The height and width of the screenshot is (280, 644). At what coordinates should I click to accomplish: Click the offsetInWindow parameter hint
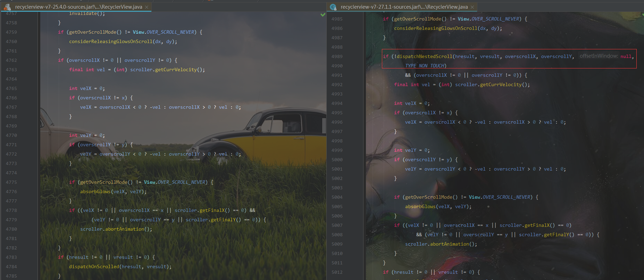(x=599, y=56)
